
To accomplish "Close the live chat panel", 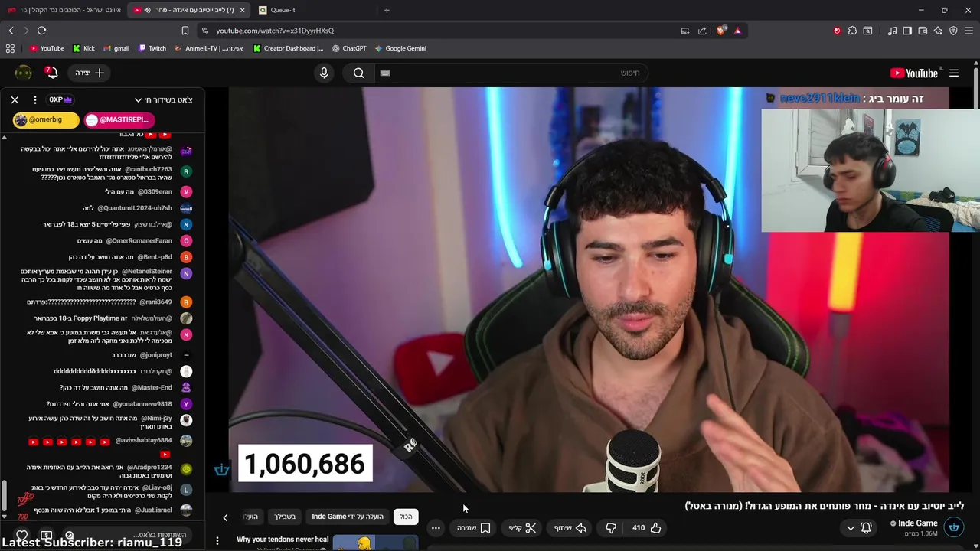I will 15,99.
